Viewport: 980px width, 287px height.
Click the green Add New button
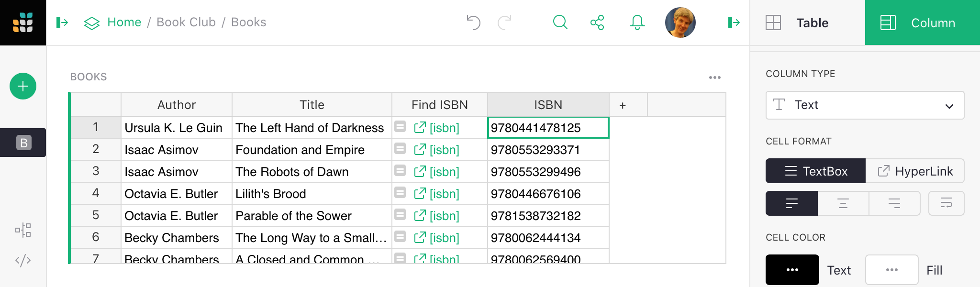pyautogui.click(x=23, y=86)
